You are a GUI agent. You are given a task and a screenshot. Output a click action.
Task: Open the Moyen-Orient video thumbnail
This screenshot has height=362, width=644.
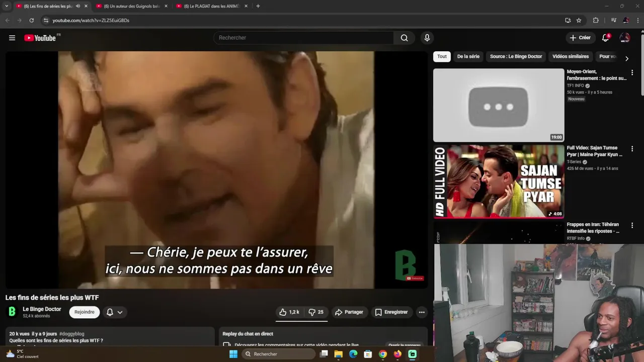click(499, 105)
